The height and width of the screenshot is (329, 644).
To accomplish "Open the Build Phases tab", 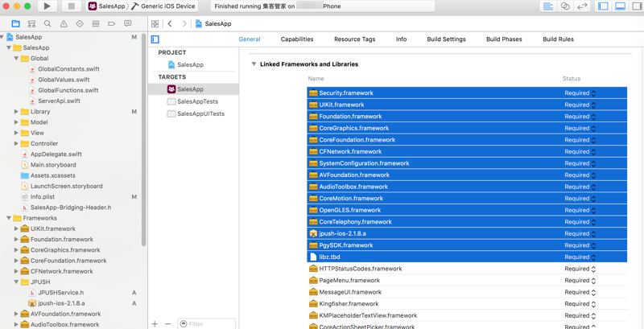I will (504, 39).
